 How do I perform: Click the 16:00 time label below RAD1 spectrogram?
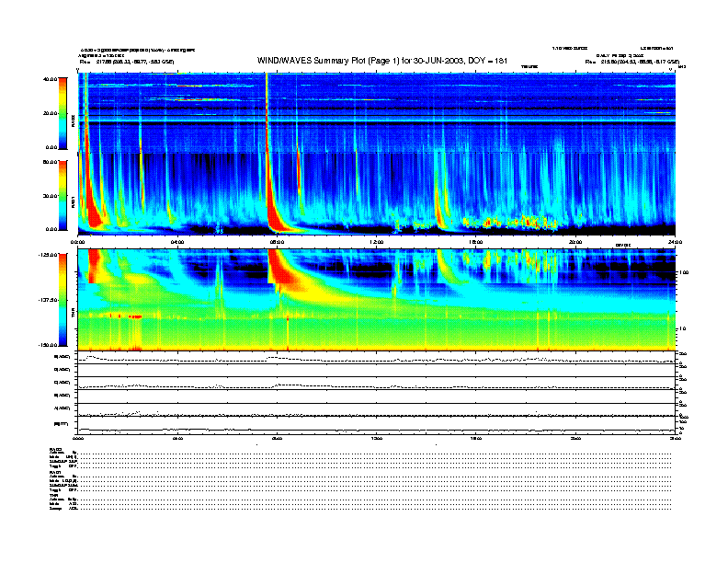(476, 242)
